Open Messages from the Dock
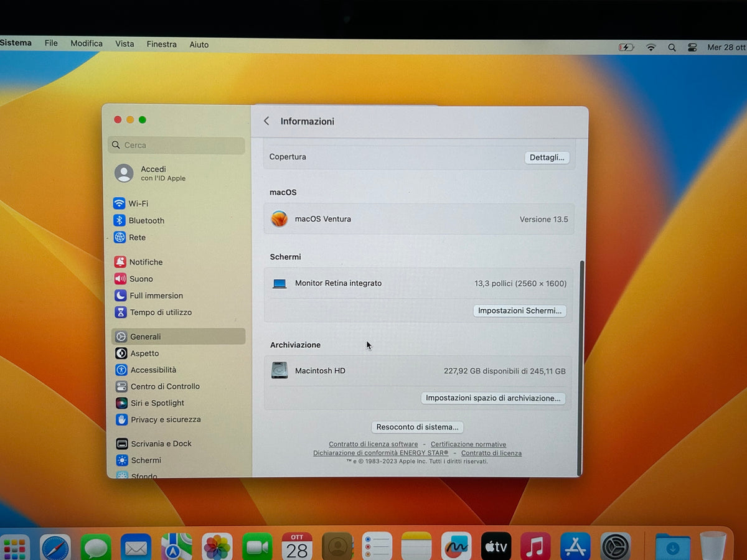 click(96, 548)
